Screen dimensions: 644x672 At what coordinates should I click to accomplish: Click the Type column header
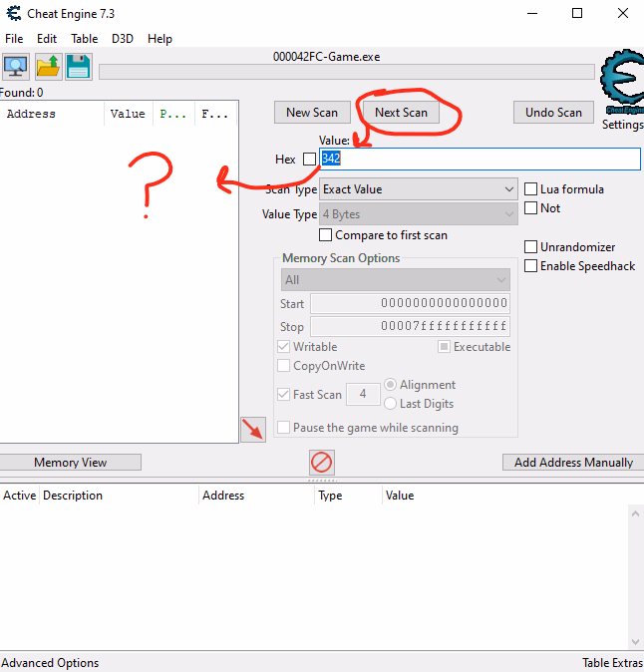click(348, 495)
